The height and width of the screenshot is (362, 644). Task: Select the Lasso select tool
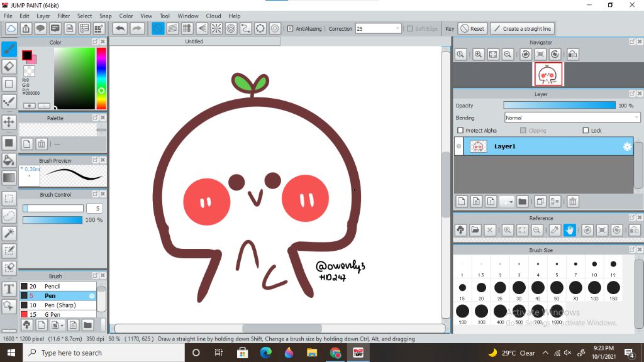[x=9, y=216]
